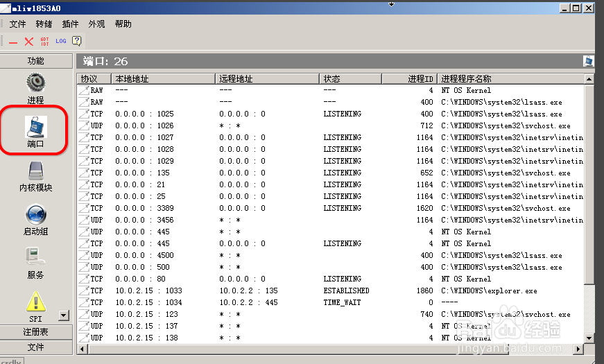Image resolution: width=604 pixels, height=364 pixels.
Task: Click the red minus toolbar icon
Action: click(13, 42)
